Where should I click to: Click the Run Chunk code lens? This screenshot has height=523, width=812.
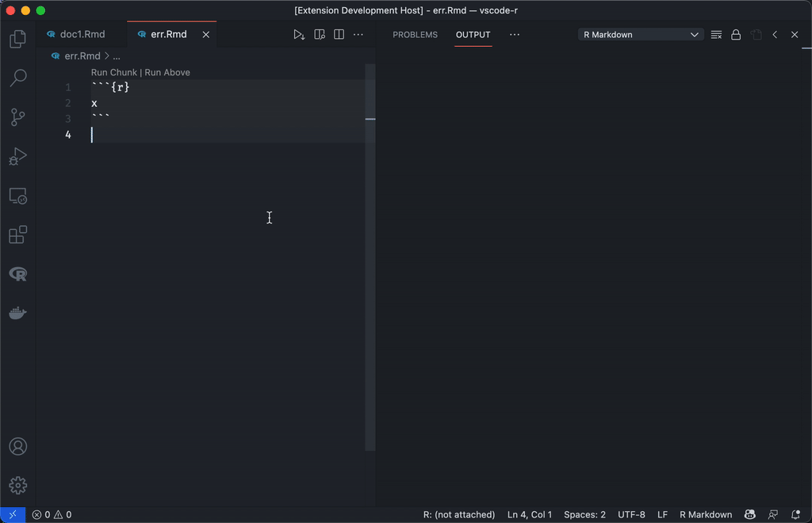(114, 72)
